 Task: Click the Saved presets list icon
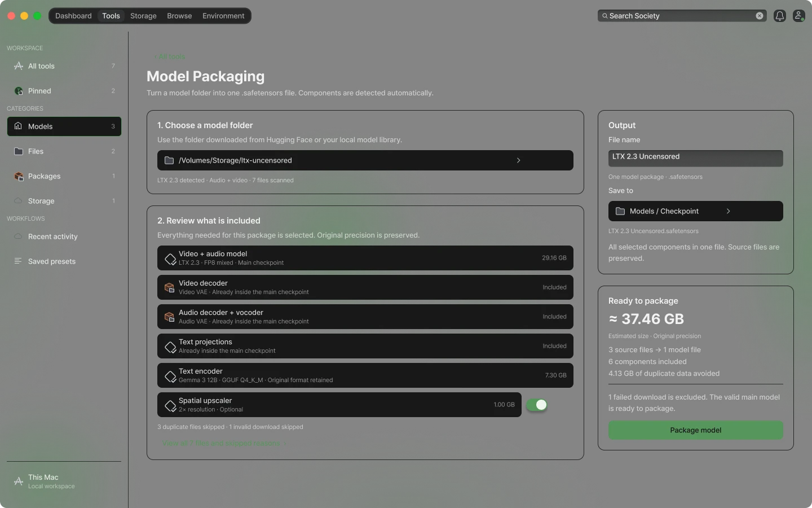pos(19,261)
